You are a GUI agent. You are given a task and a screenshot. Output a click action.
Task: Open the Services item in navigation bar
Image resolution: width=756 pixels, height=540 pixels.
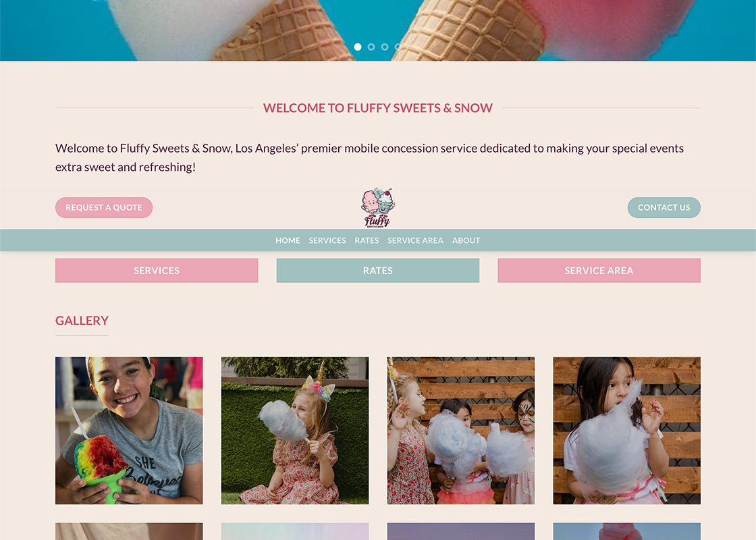[327, 240]
